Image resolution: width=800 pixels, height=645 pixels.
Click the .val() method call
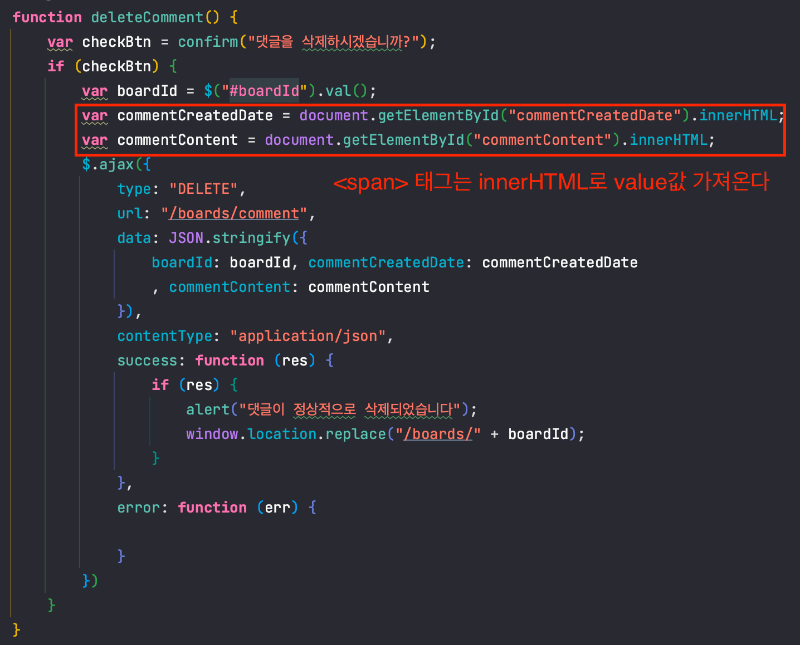tap(342, 91)
